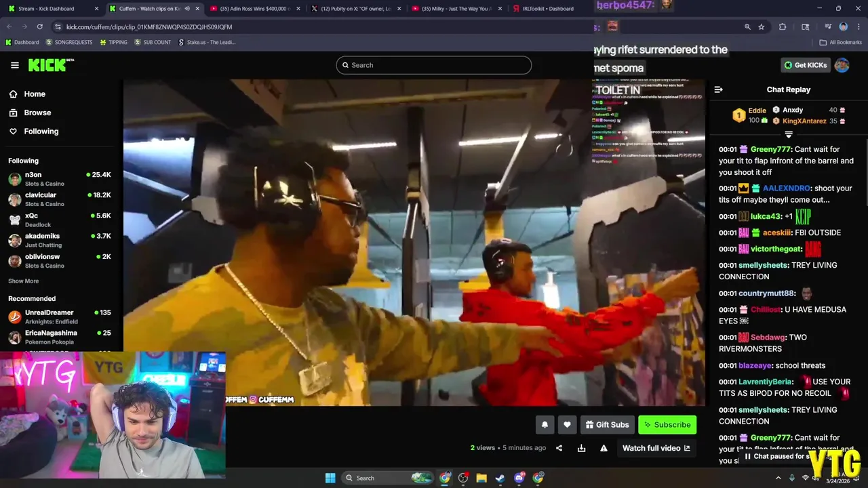The height and width of the screenshot is (488, 868).
Task: Click the address bar URL
Action: [x=149, y=26]
